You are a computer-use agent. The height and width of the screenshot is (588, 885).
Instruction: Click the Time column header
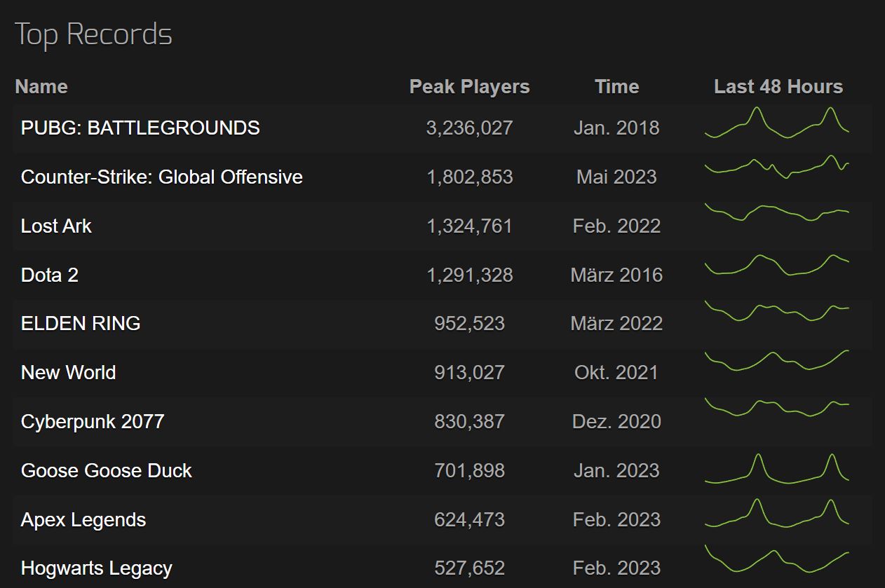click(616, 86)
